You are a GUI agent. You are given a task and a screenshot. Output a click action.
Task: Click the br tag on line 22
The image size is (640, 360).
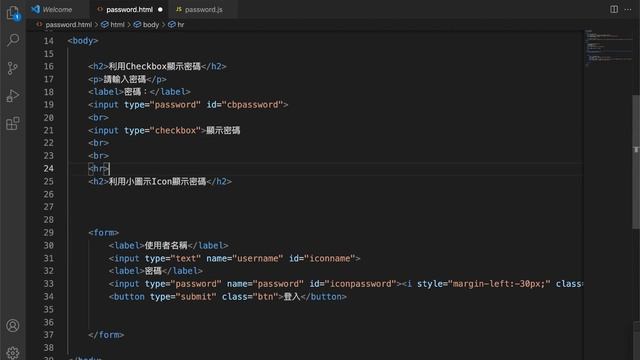pyautogui.click(x=98, y=143)
